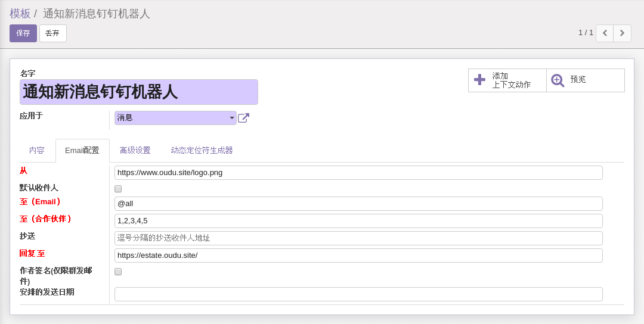644x324 pixels.
Task: Select the Email配置 tab
Action: tap(82, 151)
